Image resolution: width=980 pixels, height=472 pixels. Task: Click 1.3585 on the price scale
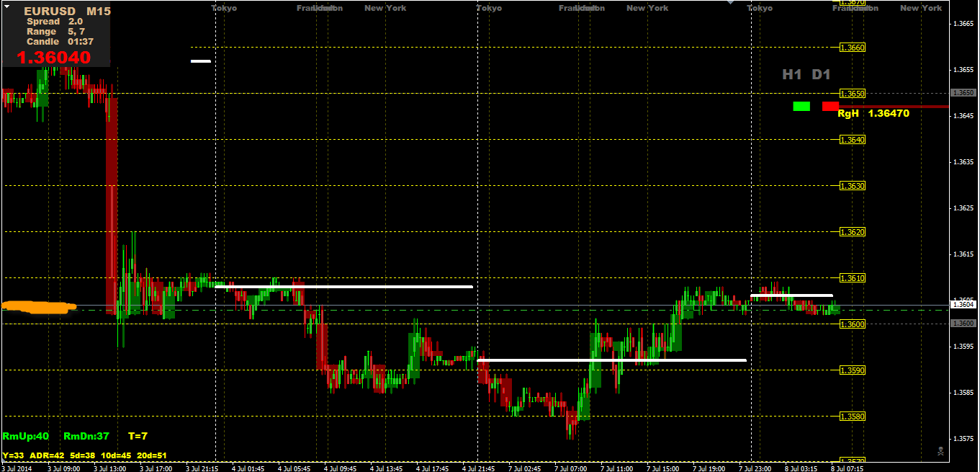(964, 393)
